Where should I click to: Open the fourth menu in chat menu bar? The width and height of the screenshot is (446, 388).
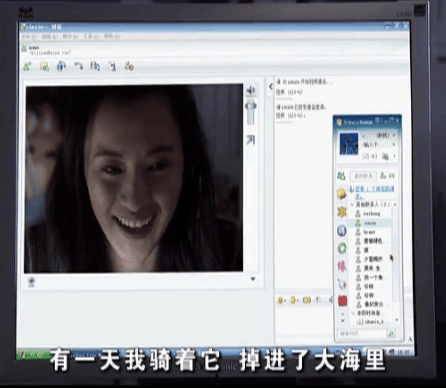pyautogui.click(x=91, y=36)
